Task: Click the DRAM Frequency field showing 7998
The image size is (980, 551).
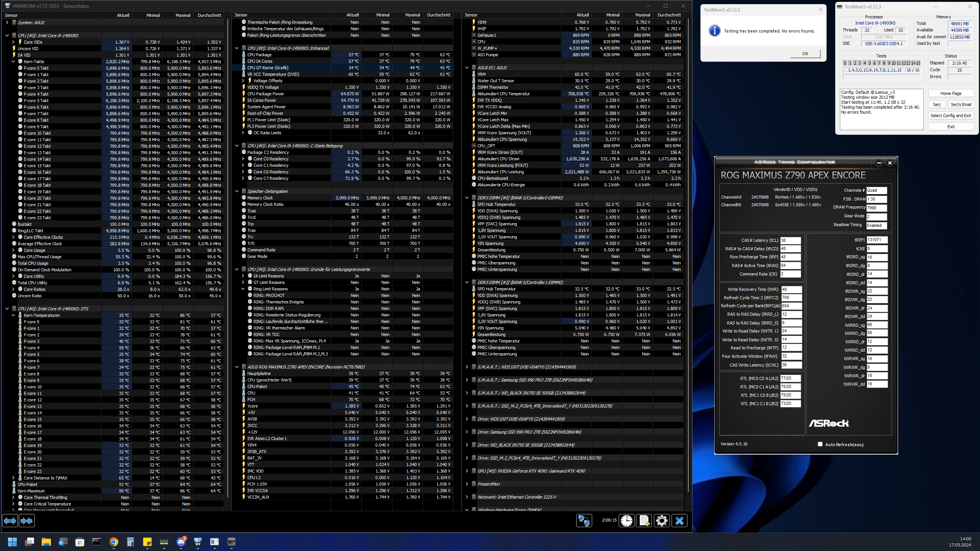Action: click(x=877, y=208)
